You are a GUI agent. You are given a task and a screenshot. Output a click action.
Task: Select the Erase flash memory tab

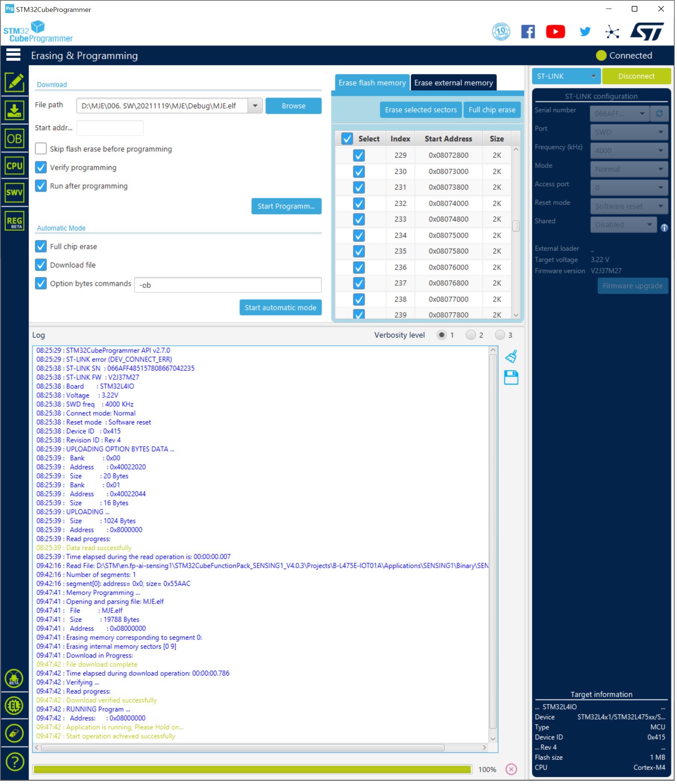point(373,83)
